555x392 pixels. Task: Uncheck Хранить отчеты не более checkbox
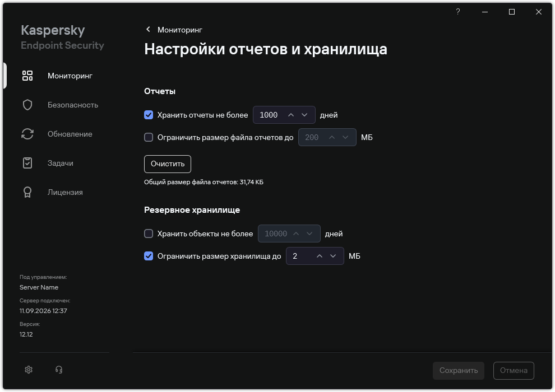149,115
